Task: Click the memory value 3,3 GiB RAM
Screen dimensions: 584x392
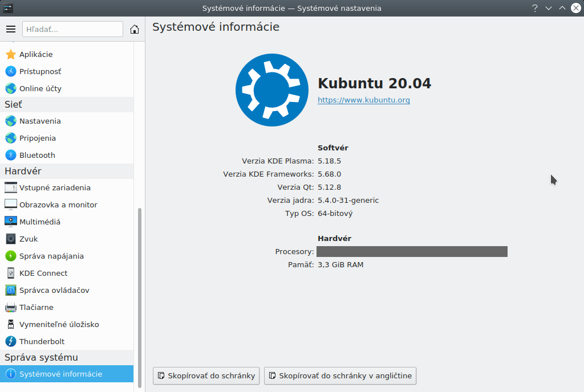Action: pyautogui.click(x=340, y=265)
